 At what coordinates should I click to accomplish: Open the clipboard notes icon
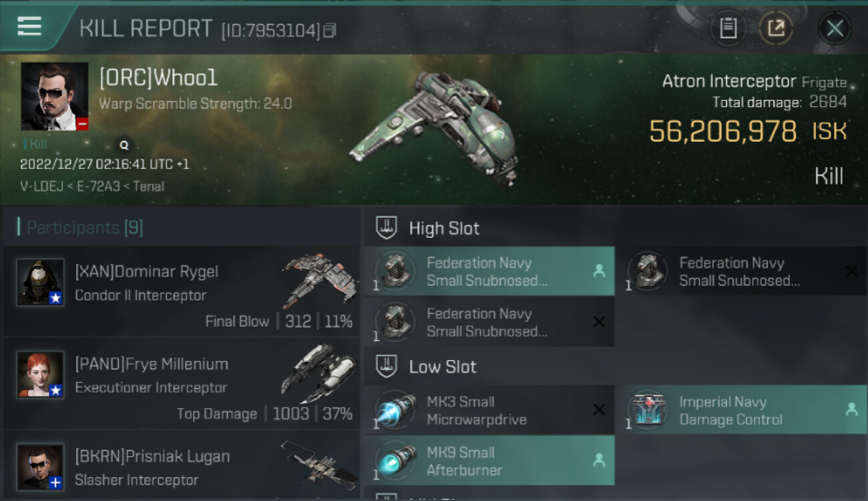tap(728, 28)
